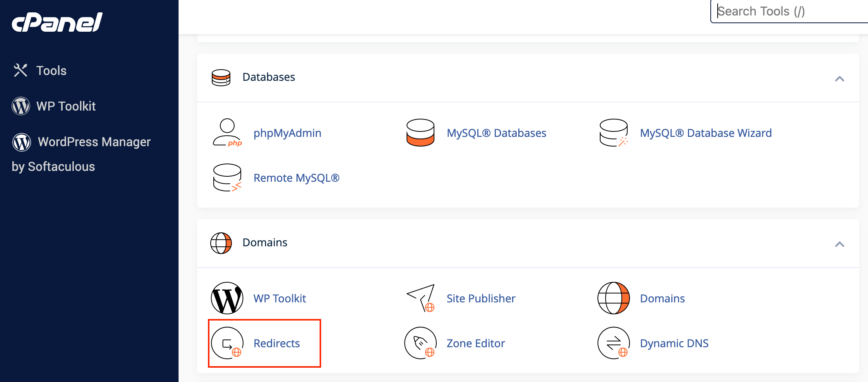Open the Zone Editor link

[x=476, y=343]
